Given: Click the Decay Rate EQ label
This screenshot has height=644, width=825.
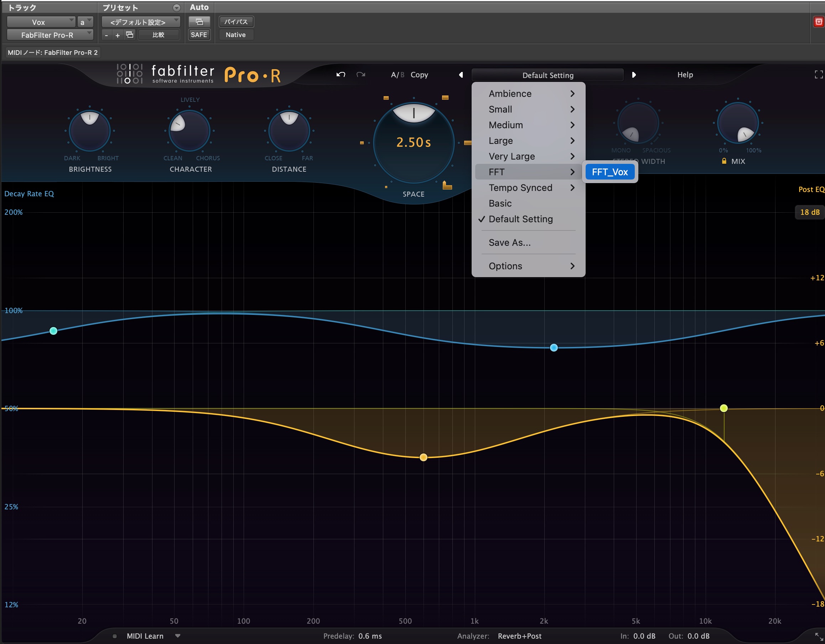Looking at the screenshot, I should pos(29,194).
